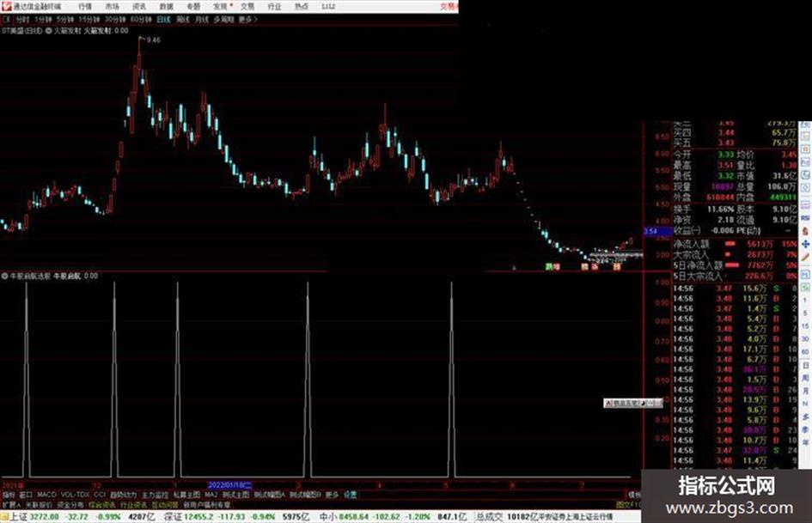812x523 pixels.
Task: Switch to the 15分钟 period
Action: pyautogui.click(x=89, y=19)
